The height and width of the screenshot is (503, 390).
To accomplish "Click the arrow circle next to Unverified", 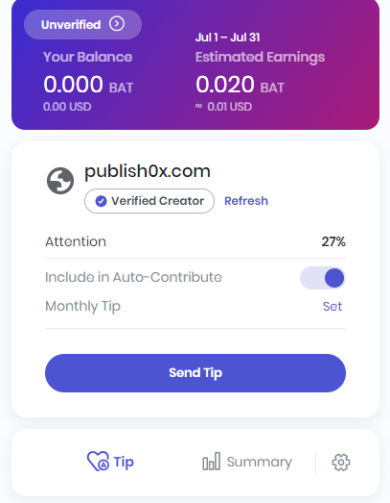I will (x=117, y=24).
